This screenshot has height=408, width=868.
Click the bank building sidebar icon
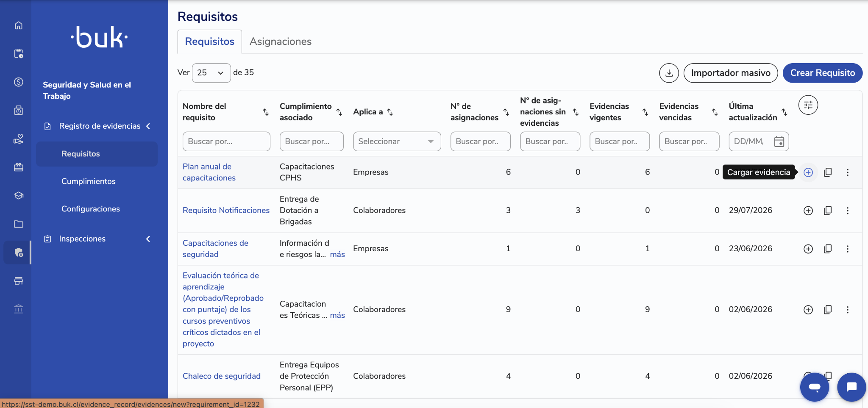[19, 309]
